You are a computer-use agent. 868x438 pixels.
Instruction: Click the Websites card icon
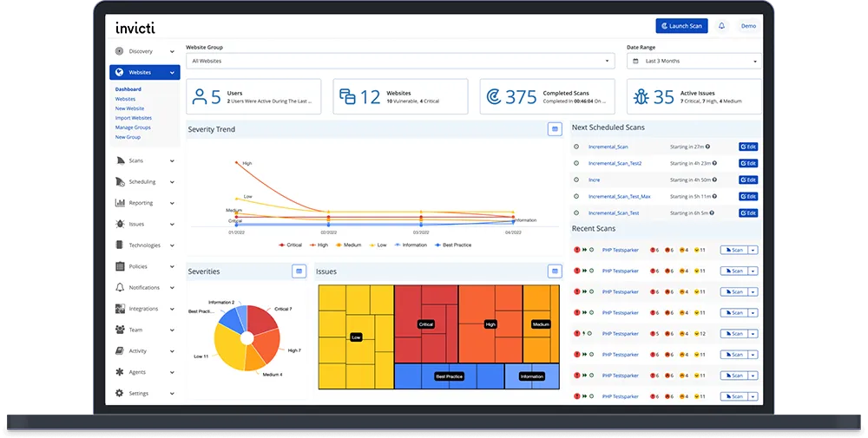pos(347,97)
